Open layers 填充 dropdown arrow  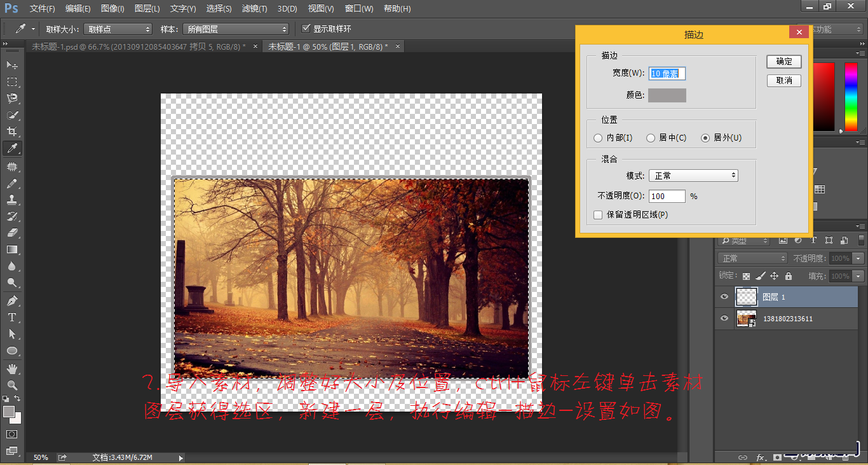click(x=858, y=276)
